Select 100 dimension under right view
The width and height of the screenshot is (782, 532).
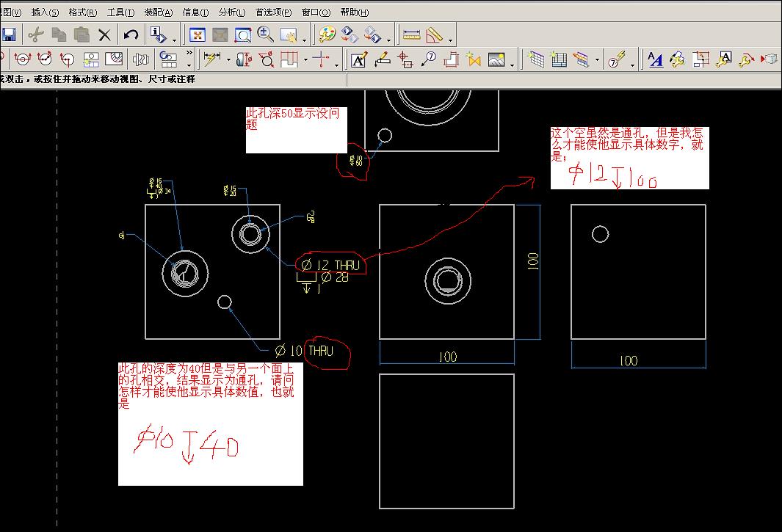click(x=629, y=360)
